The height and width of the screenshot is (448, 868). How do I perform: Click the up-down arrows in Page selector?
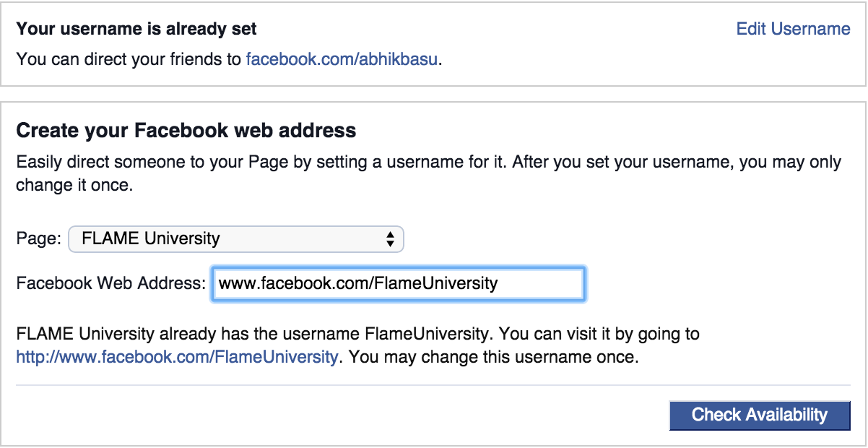[x=390, y=239]
